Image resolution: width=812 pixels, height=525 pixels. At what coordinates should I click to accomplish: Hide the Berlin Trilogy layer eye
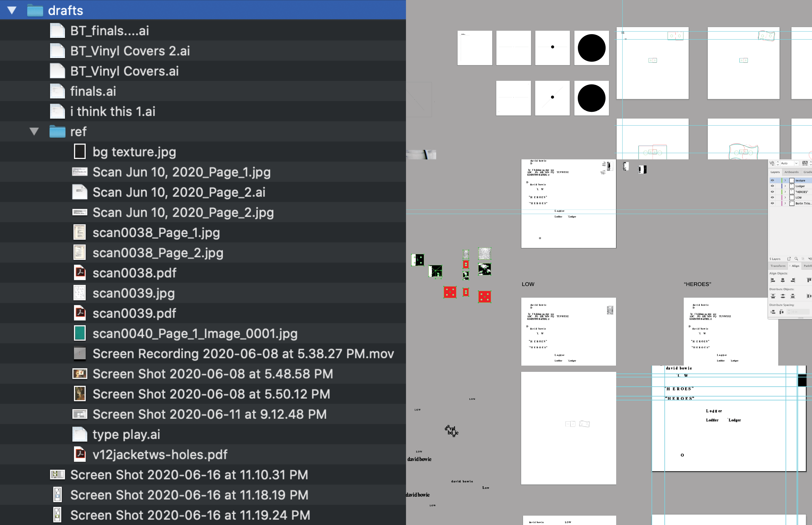coord(772,203)
